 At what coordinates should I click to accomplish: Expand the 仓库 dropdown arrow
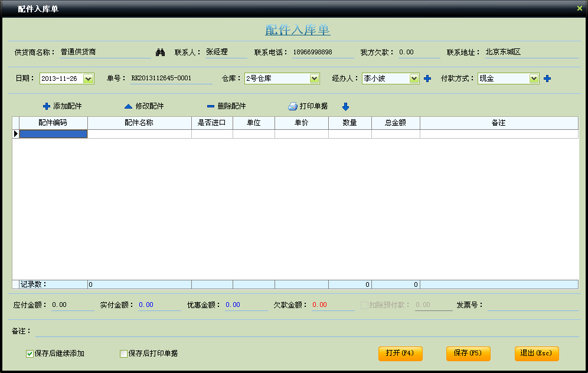(314, 78)
